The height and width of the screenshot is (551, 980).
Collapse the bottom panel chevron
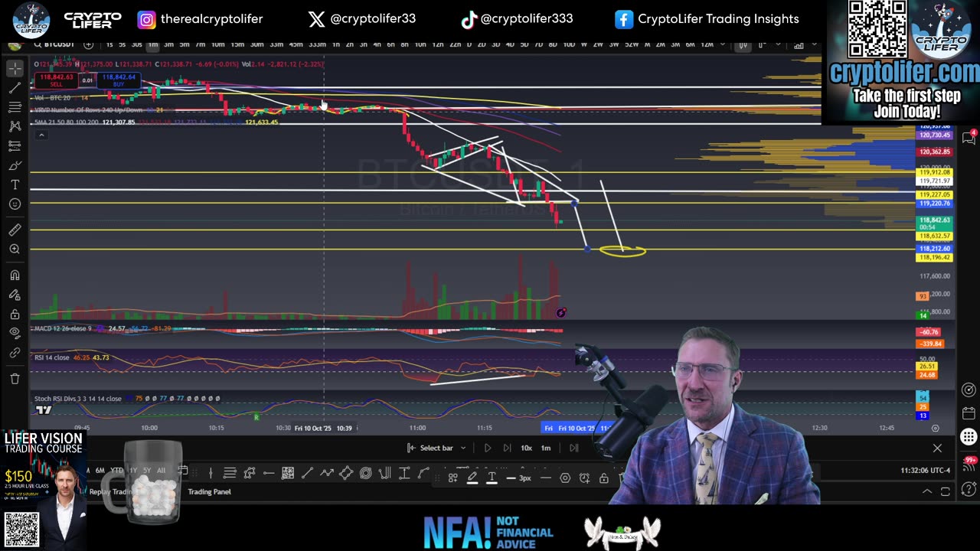[x=926, y=491]
